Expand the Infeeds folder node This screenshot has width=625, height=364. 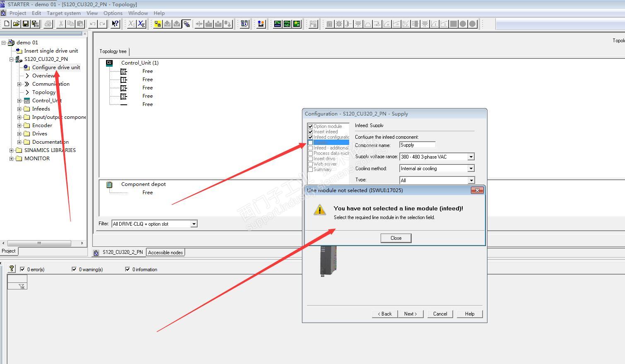19,109
